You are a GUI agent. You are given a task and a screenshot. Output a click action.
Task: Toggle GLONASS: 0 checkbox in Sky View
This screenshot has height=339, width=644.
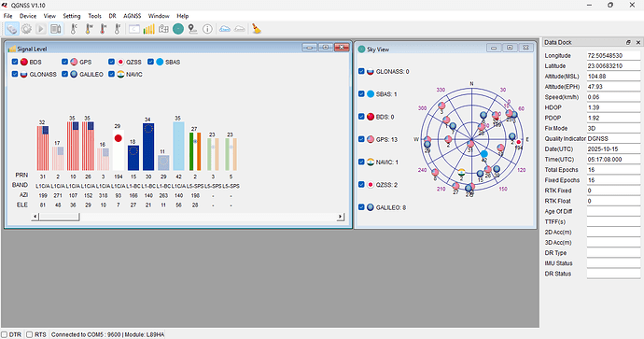361,71
